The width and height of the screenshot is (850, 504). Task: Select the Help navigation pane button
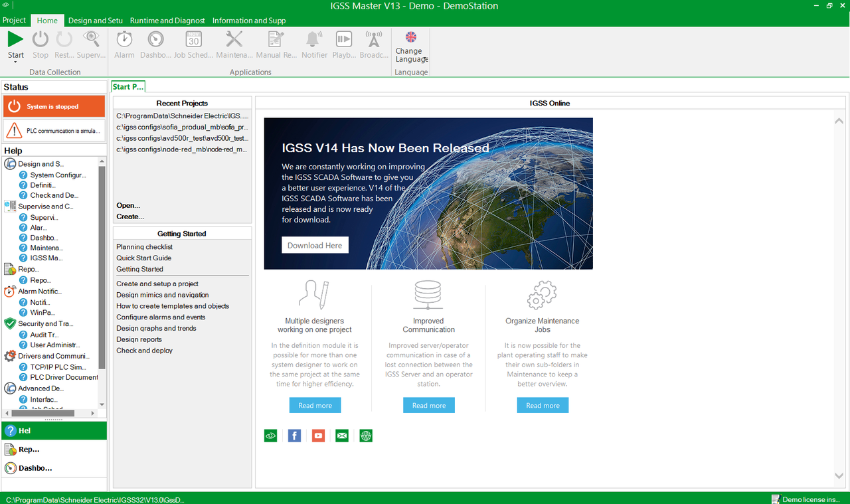click(54, 430)
